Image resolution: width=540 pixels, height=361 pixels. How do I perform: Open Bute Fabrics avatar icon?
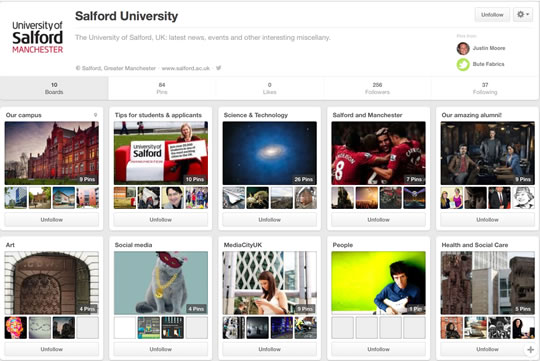(463, 64)
